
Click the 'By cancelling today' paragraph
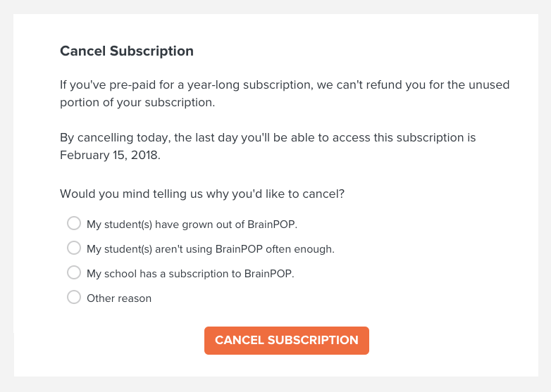pyautogui.click(x=268, y=146)
